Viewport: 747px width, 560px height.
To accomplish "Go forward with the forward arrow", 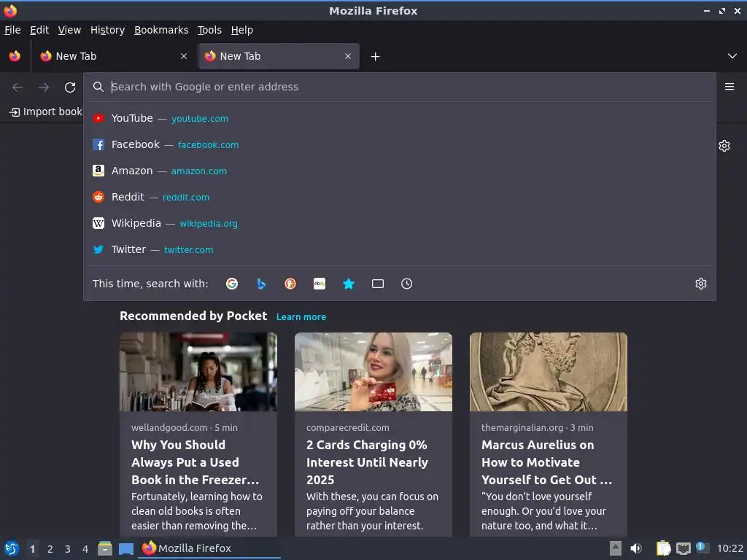I will (44, 87).
